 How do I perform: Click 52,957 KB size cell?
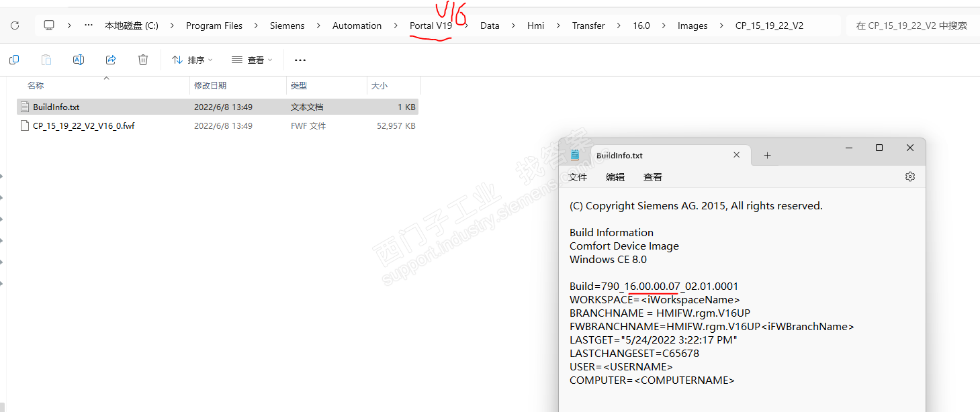click(396, 125)
